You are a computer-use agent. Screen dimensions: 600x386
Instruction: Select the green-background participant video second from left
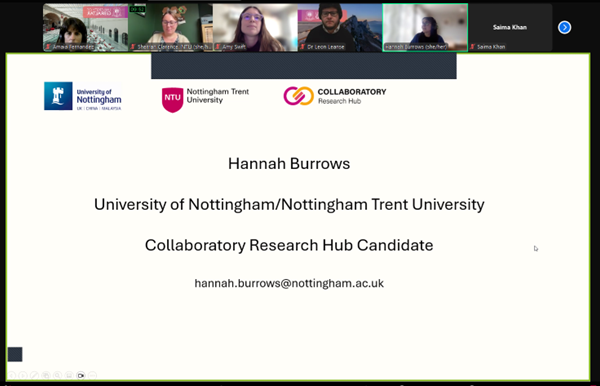tap(170, 28)
